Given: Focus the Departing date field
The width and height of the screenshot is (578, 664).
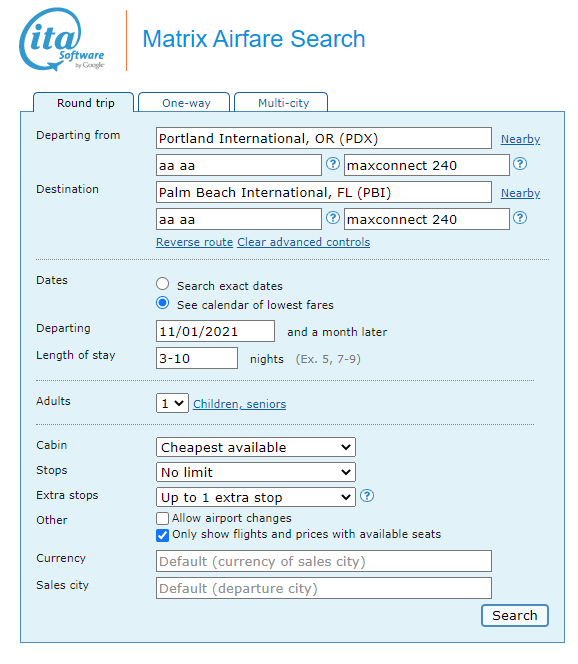Looking at the screenshot, I should [x=216, y=331].
